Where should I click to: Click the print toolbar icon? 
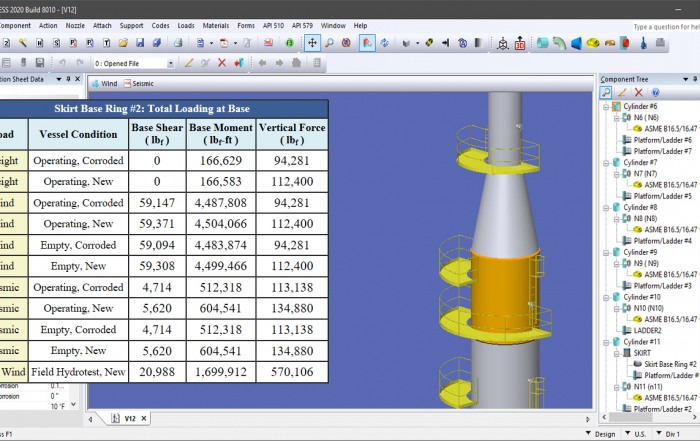click(x=178, y=43)
